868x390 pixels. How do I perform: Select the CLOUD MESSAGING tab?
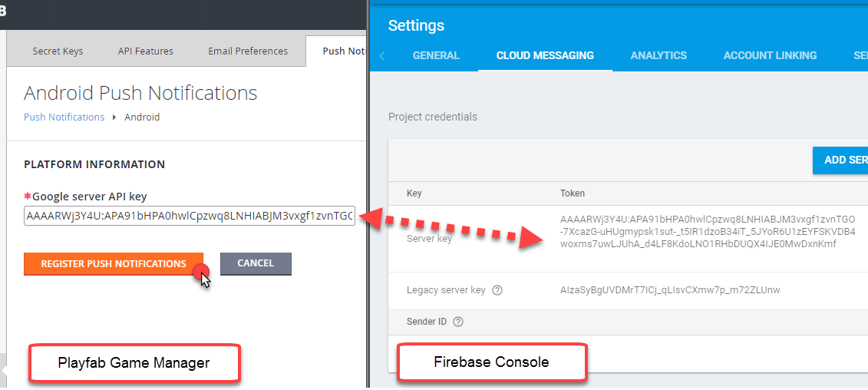(545, 55)
